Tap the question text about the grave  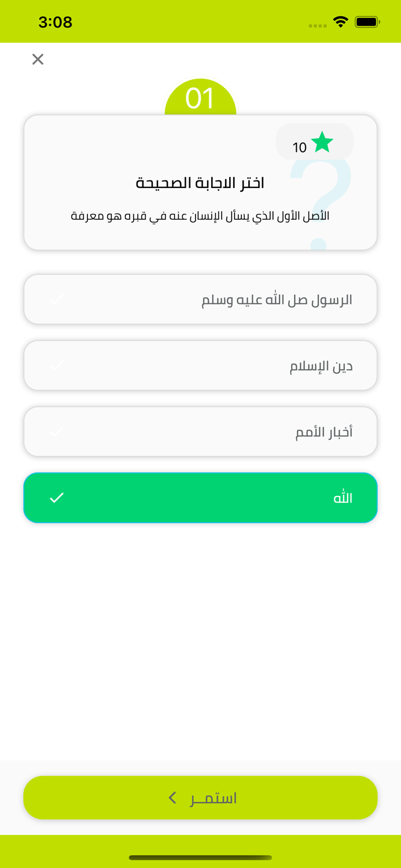click(200, 215)
